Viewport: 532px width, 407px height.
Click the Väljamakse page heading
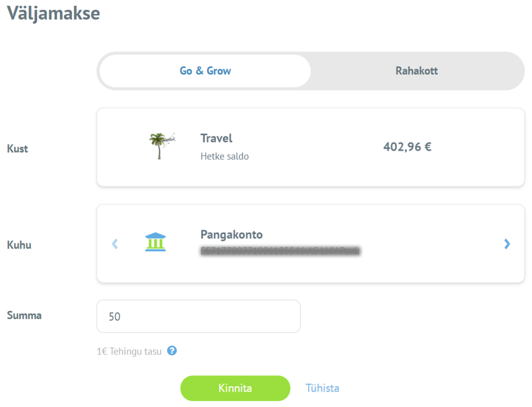tap(53, 13)
